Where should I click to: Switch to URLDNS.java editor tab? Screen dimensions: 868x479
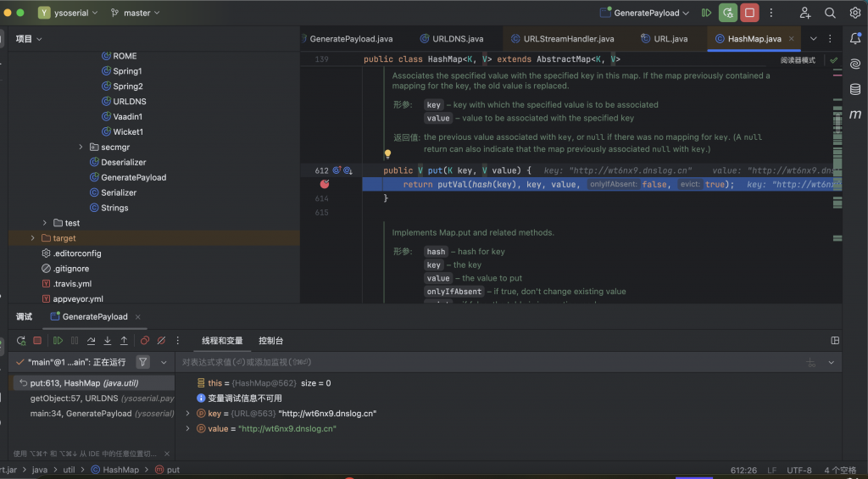[x=452, y=39]
